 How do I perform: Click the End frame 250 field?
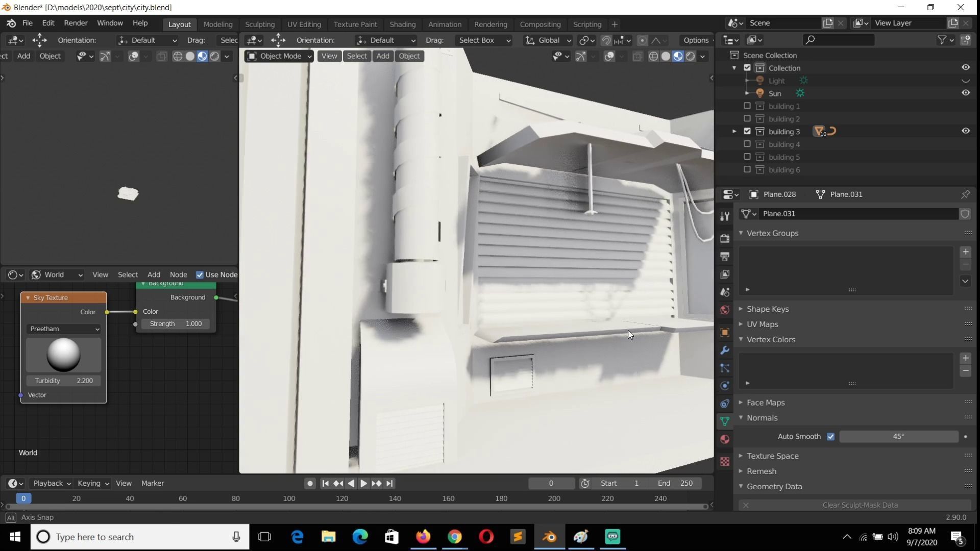pyautogui.click(x=675, y=483)
